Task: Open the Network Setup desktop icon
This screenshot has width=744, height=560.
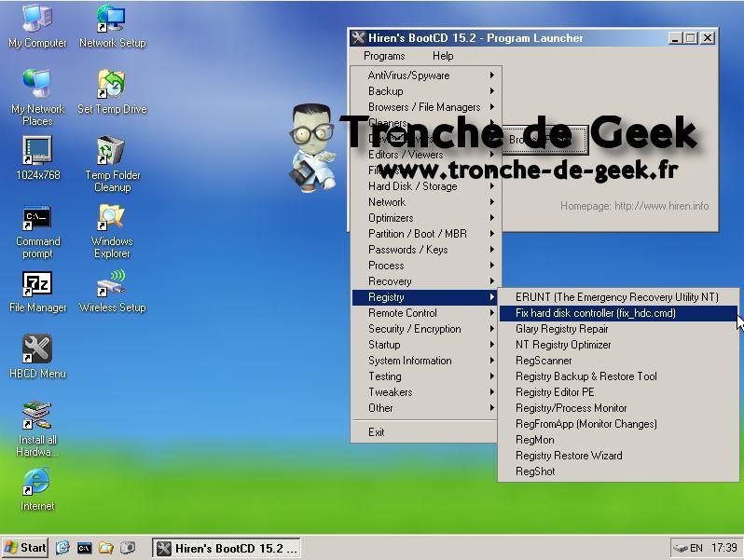Action: click(x=112, y=26)
